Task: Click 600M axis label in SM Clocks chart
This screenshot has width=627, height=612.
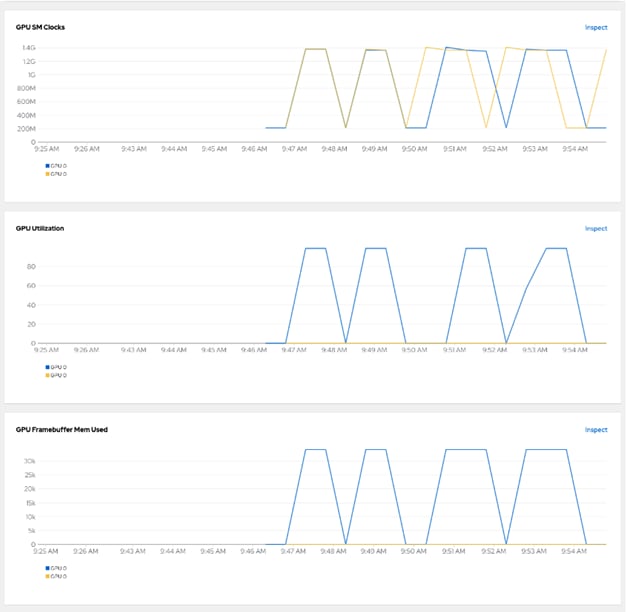Action: (x=26, y=102)
